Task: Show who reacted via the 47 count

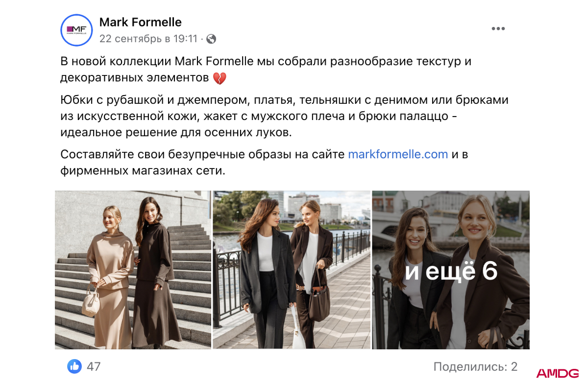Action: click(x=94, y=366)
